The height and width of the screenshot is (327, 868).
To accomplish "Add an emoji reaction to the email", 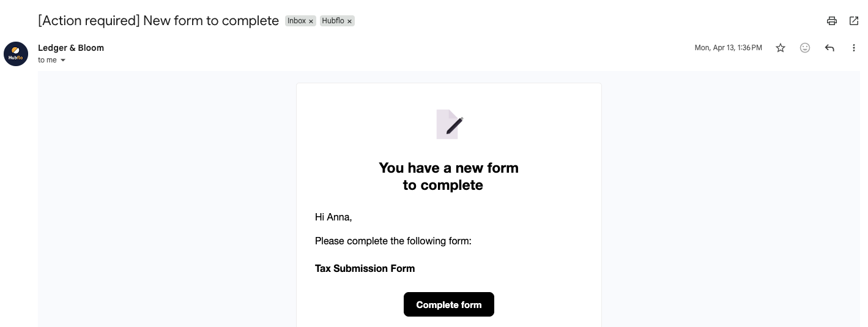I will [x=805, y=48].
